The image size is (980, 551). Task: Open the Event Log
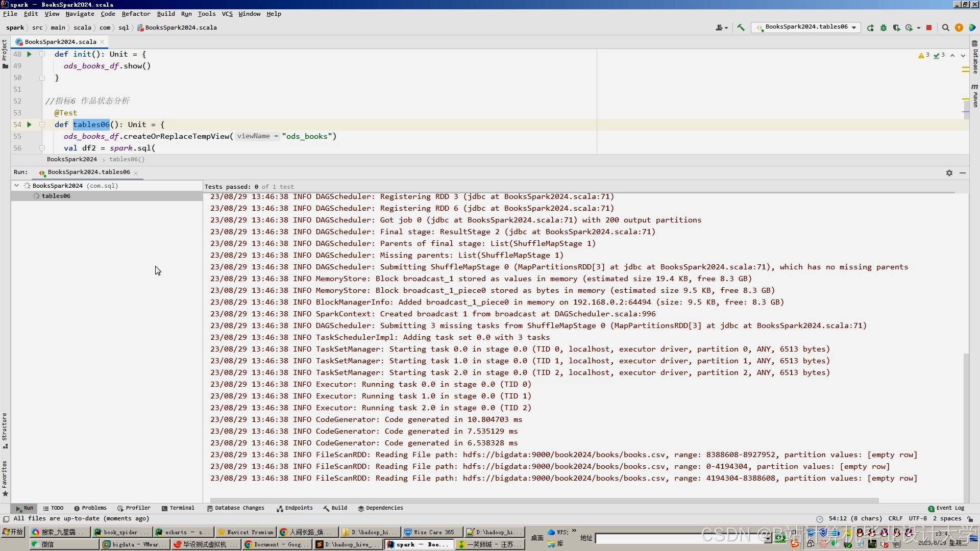[x=946, y=508]
